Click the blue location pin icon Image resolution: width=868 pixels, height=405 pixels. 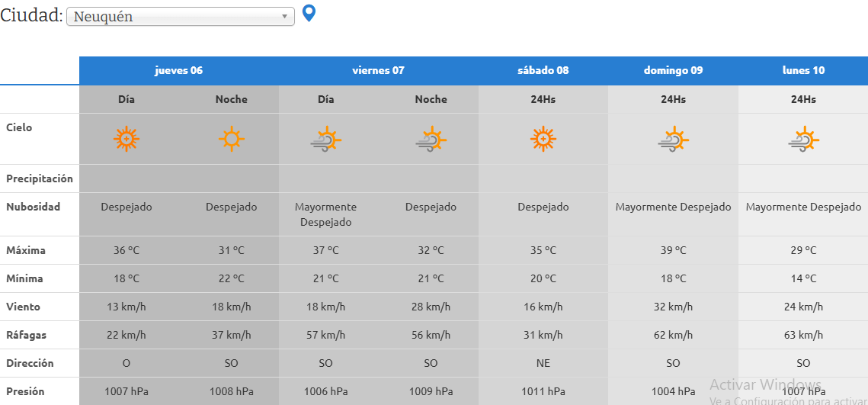pos(309,13)
